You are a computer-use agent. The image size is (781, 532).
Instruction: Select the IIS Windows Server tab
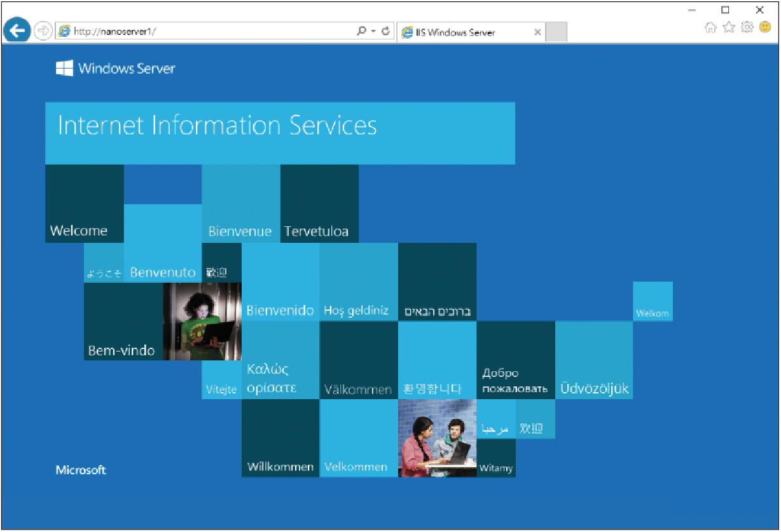tap(471, 32)
